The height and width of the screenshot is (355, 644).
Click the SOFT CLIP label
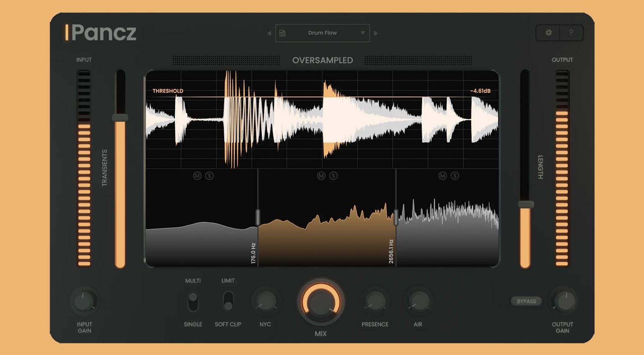coord(228,324)
